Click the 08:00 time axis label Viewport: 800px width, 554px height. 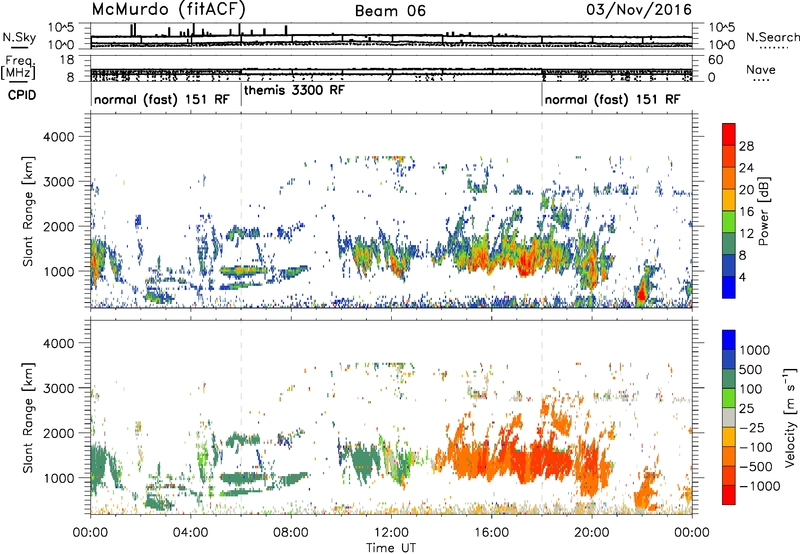click(x=291, y=533)
